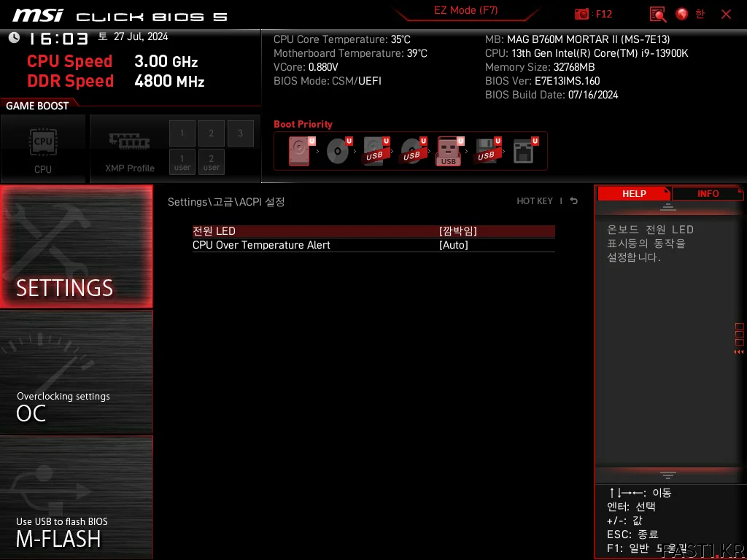747x560 pixels.
Task: Open the CPU Over Temperature Alert [Auto] dropdown
Action: coord(454,245)
